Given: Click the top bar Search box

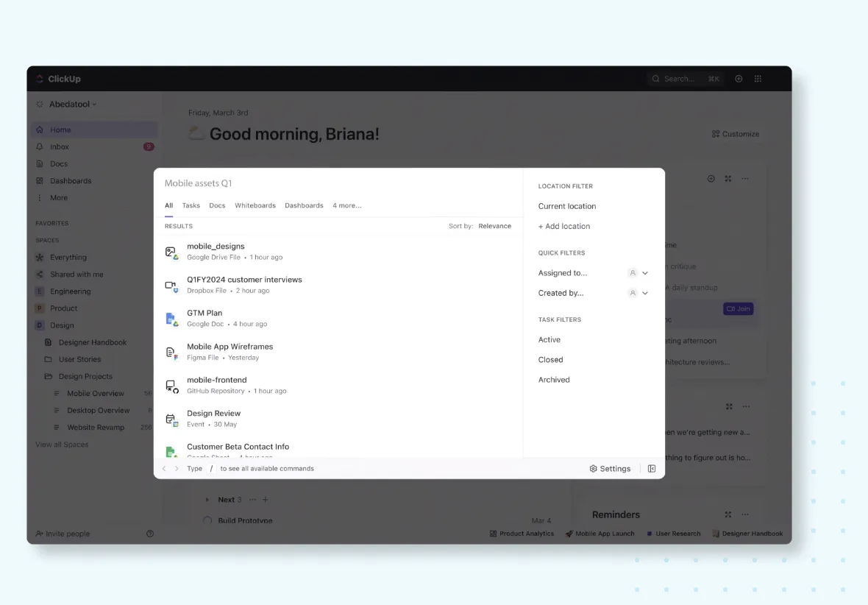Looking at the screenshot, I should [x=686, y=79].
